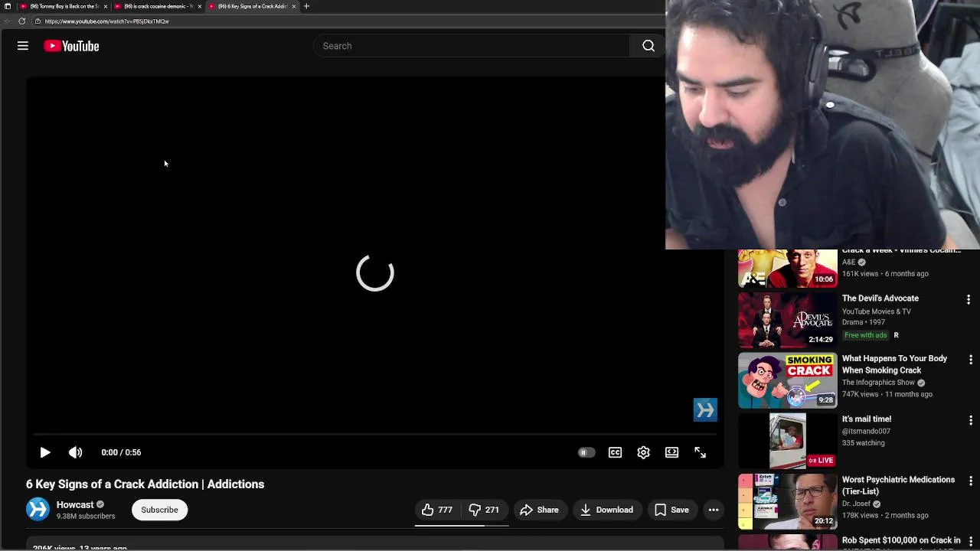Toggle the autoplay switch in player
980x551 pixels.
pos(586,452)
